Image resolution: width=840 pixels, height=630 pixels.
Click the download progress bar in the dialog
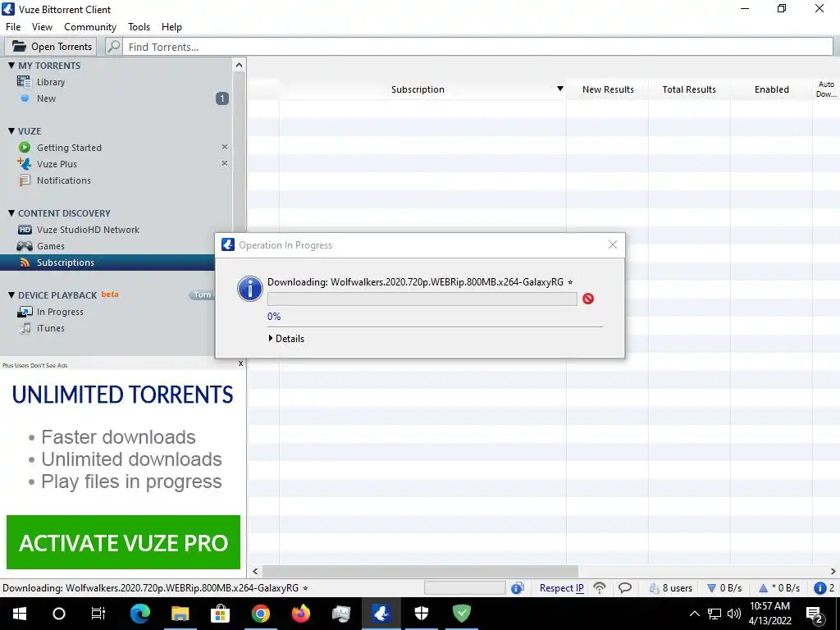pos(422,299)
